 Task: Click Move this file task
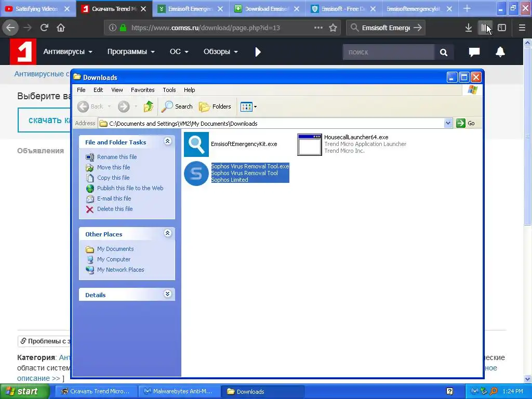tap(113, 167)
